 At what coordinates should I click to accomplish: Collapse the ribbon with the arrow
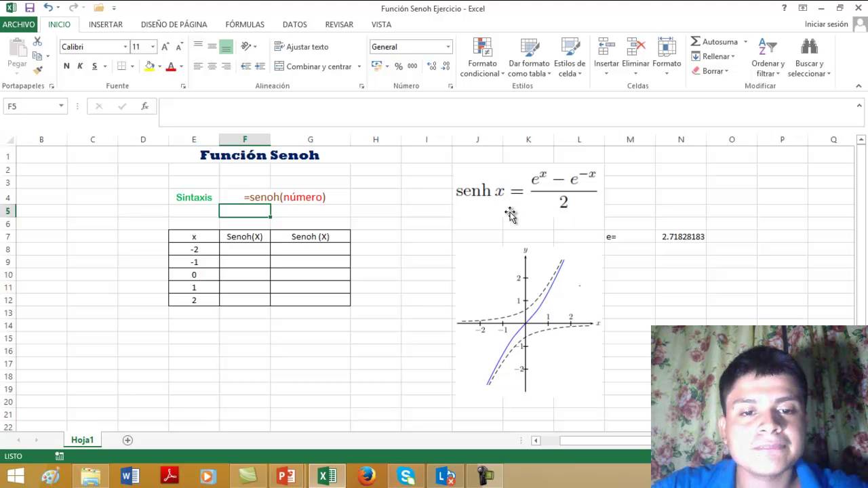(x=859, y=86)
